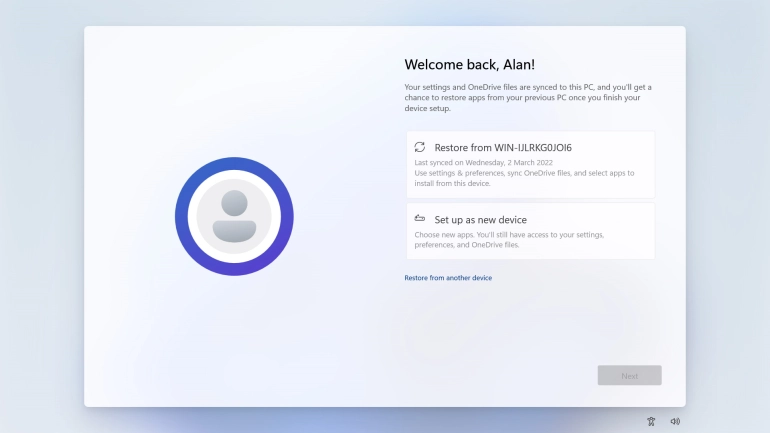Click 'Use settings & preferences, sync OneDrive files' description
The height and width of the screenshot is (433, 770).
524,178
